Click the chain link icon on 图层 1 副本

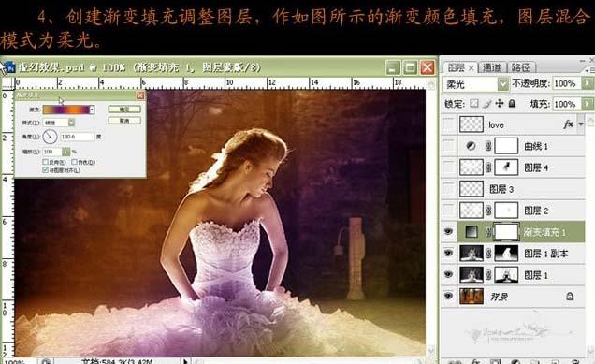(488, 254)
